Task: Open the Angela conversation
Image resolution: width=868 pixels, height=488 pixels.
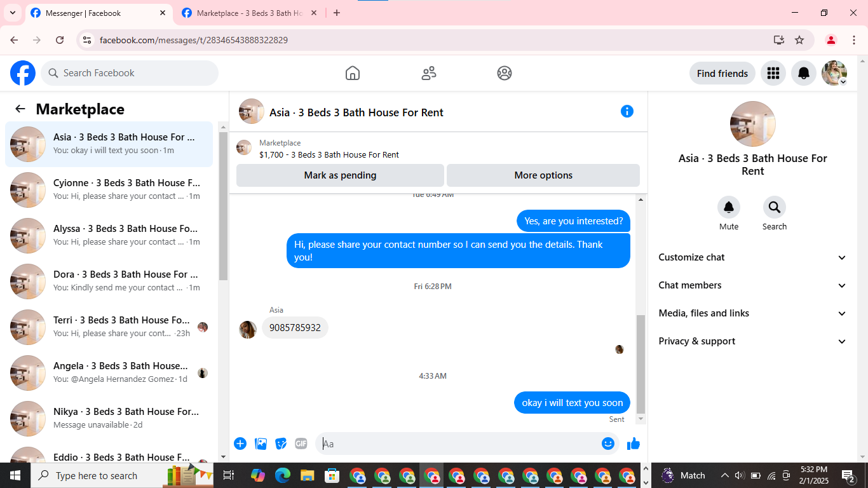Action: [109, 373]
